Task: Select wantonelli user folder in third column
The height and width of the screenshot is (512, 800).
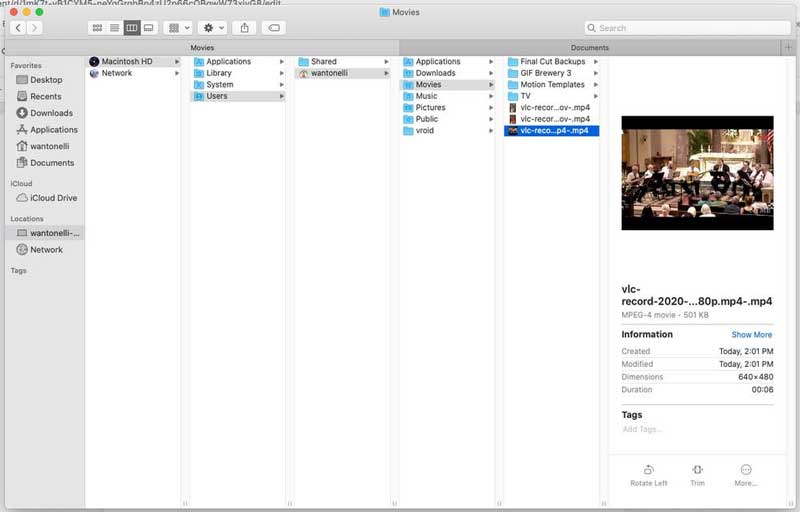Action: pyautogui.click(x=343, y=73)
